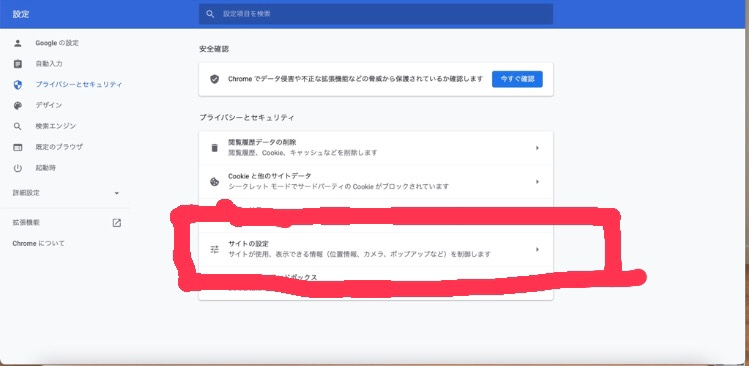Viewport: 749px width, 366px height.
Task: Click the trash icon for 閲覧履歴データの削除
Action: point(214,148)
